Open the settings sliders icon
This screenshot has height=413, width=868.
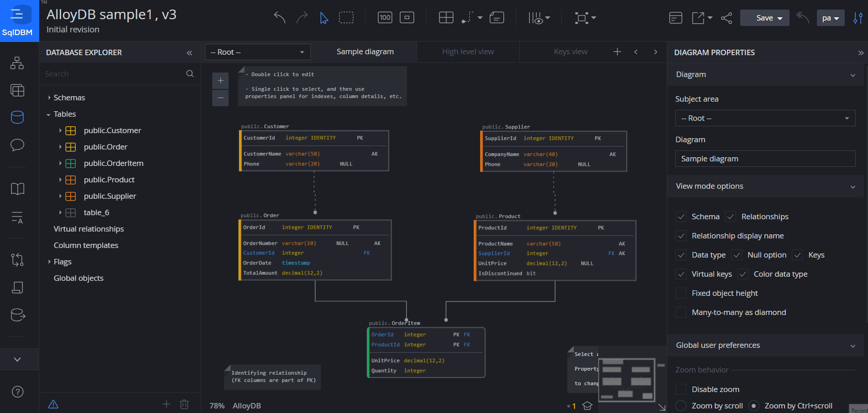click(x=858, y=18)
